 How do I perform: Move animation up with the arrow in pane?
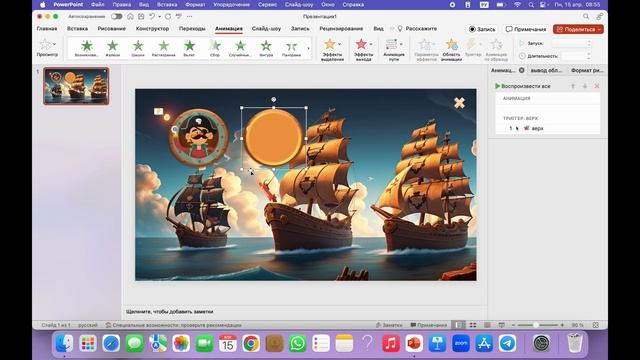coord(573,86)
